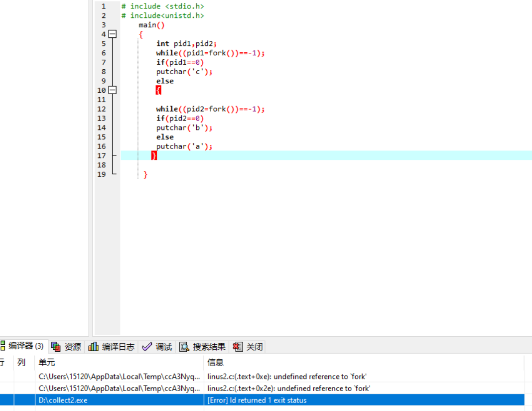
Task: Collapse the else block fold at line 10
Action: tap(113, 90)
